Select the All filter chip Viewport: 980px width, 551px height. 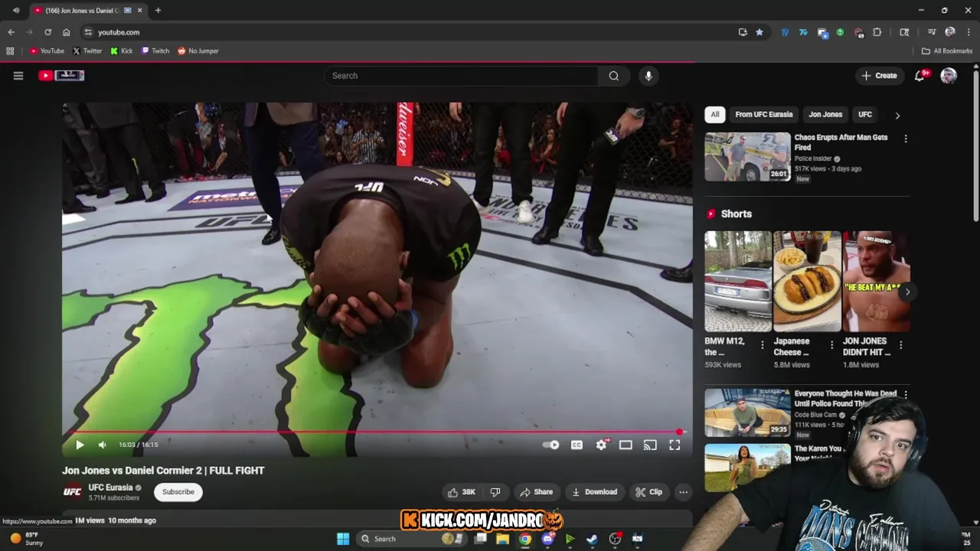(715, 114)
